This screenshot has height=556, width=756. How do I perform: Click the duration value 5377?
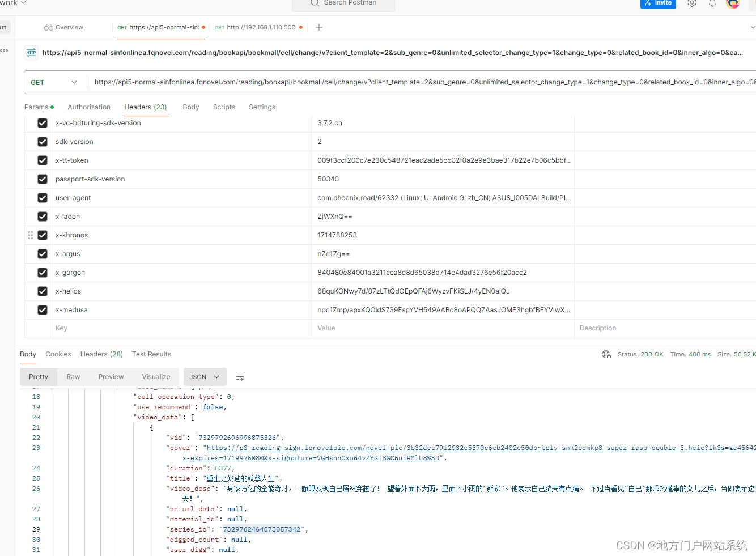223,468
